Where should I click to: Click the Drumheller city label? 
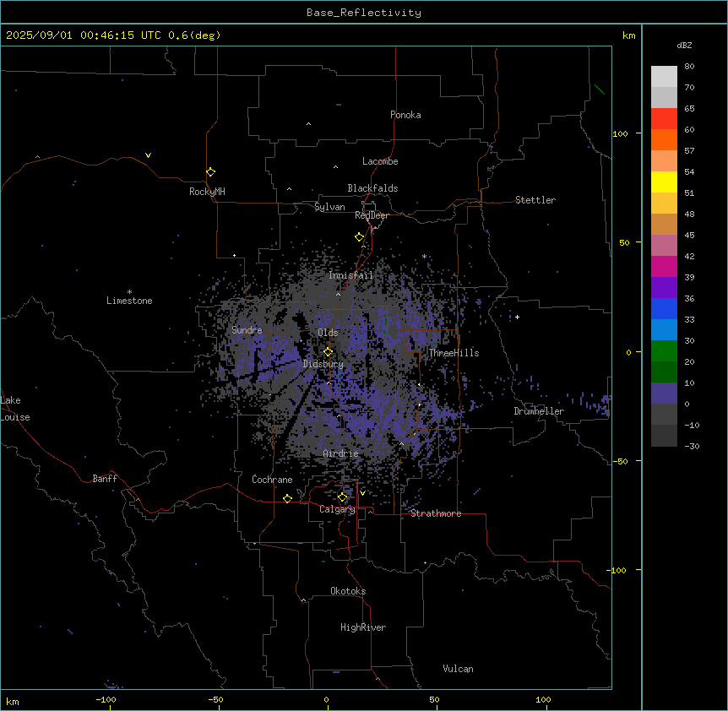click(539, 411)
